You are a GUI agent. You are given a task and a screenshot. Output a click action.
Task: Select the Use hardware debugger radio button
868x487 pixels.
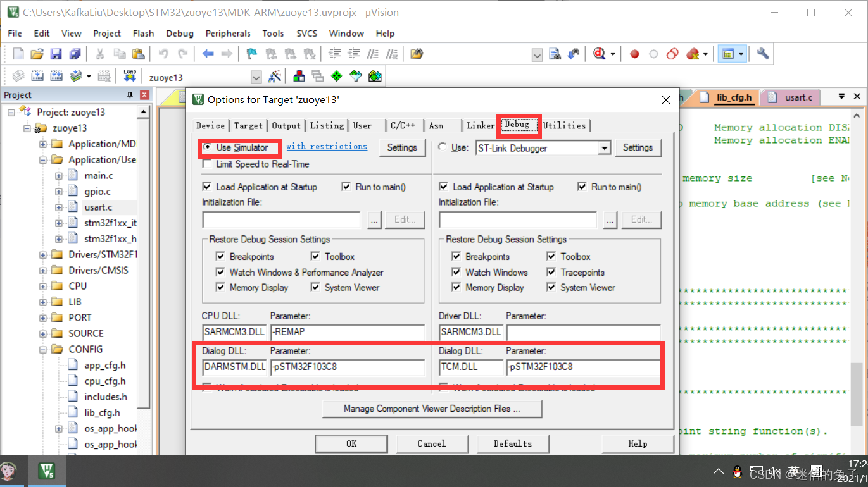443,147
